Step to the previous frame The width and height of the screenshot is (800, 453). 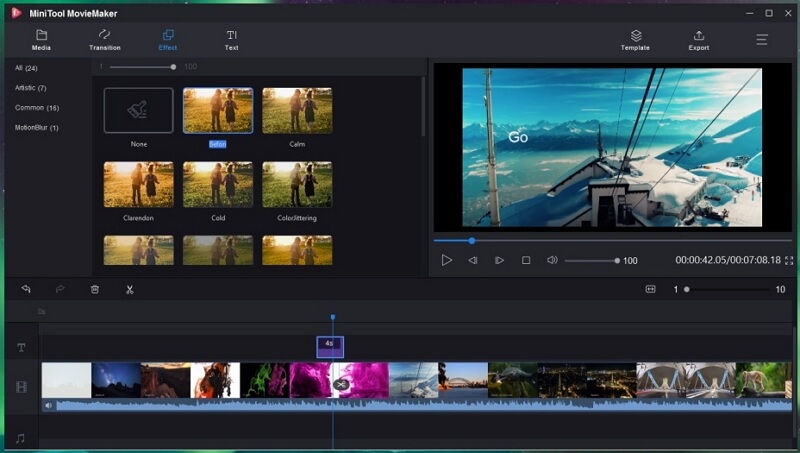tap(473, 260)
